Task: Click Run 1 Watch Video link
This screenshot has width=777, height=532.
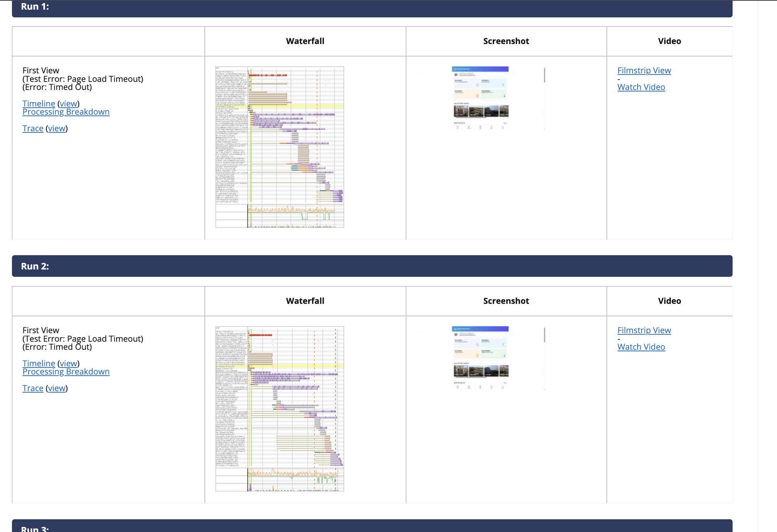Action: tap(641, 87)
